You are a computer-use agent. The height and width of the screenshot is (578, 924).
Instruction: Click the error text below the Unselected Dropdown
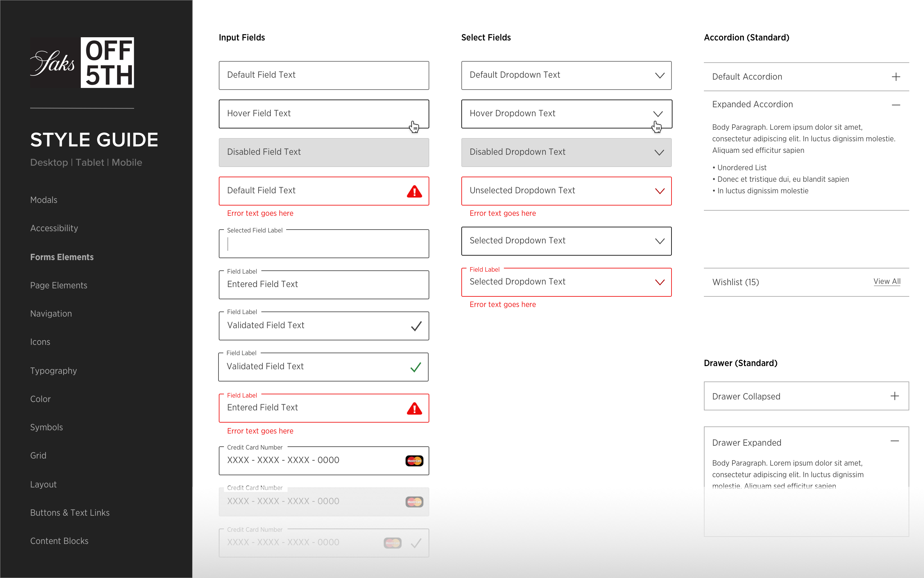coord(503,213)
